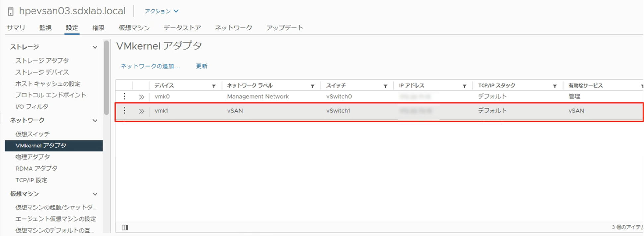
Task: Click the Management Network label cell
Action: coord(258,97)
